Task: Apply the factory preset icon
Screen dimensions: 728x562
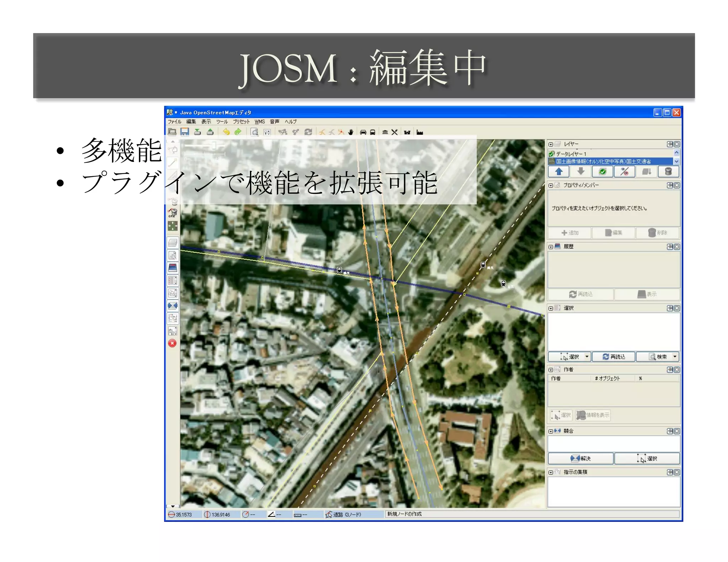Action: coord(420,132)
